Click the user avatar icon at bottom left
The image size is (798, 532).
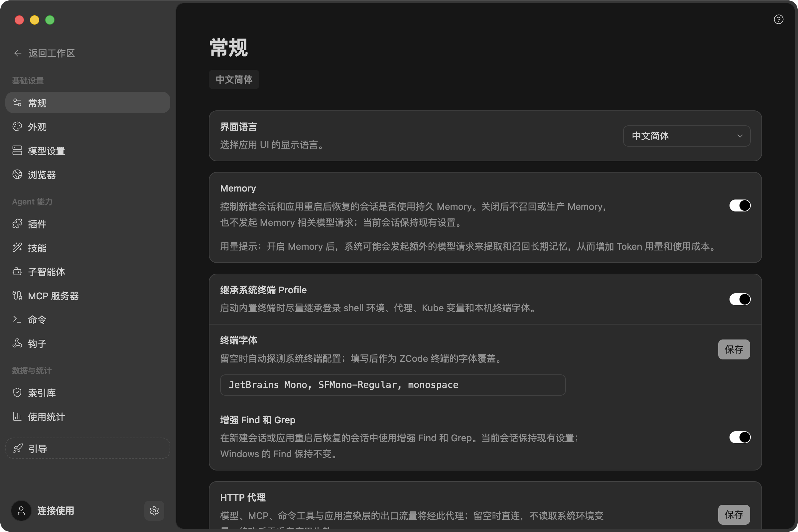click(x=21, y=511)
